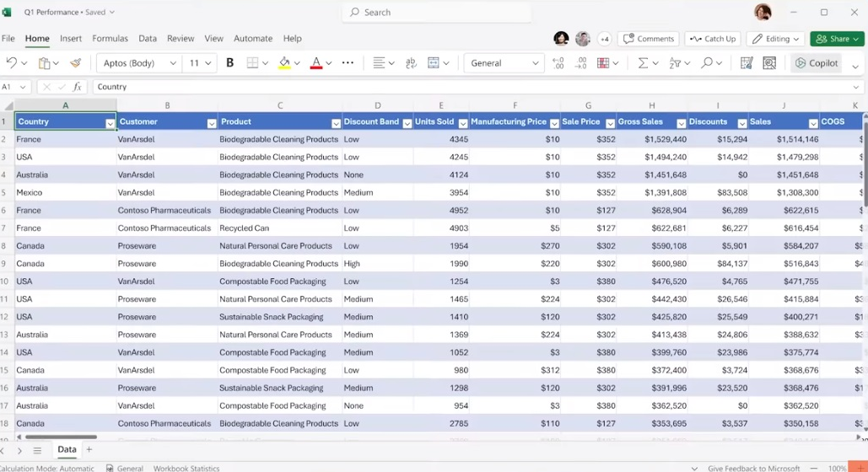Click the AutoSum sigma icon
Image resolution: width=868 pixels, height=472 pixels.
pyautogui.click(x=643, y=63)
